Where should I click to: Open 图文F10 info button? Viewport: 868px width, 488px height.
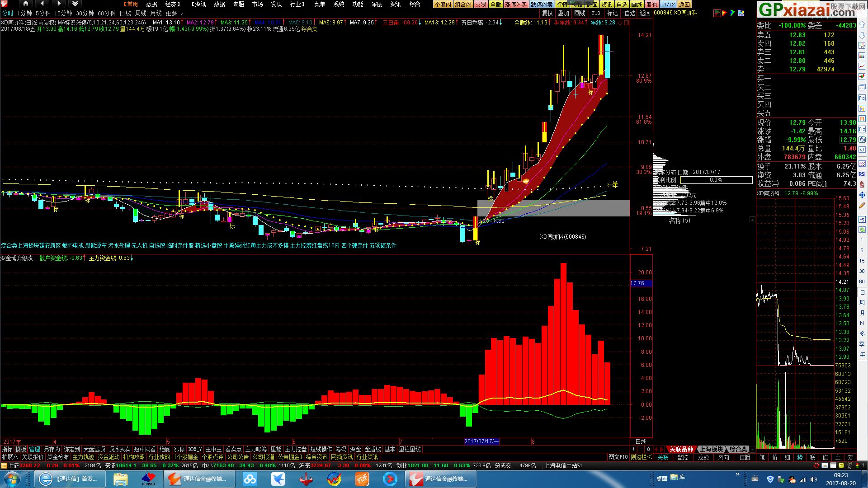(x=618, y=457)
